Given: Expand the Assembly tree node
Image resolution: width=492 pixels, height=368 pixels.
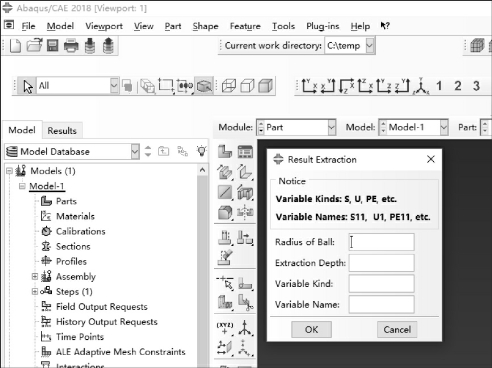Looking at the screenshot, I should tap(34, 276).
